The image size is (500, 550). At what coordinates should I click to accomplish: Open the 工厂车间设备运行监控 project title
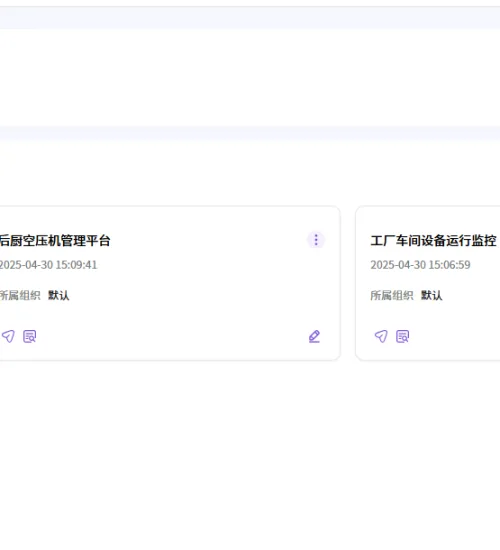(x=434, y=241)
